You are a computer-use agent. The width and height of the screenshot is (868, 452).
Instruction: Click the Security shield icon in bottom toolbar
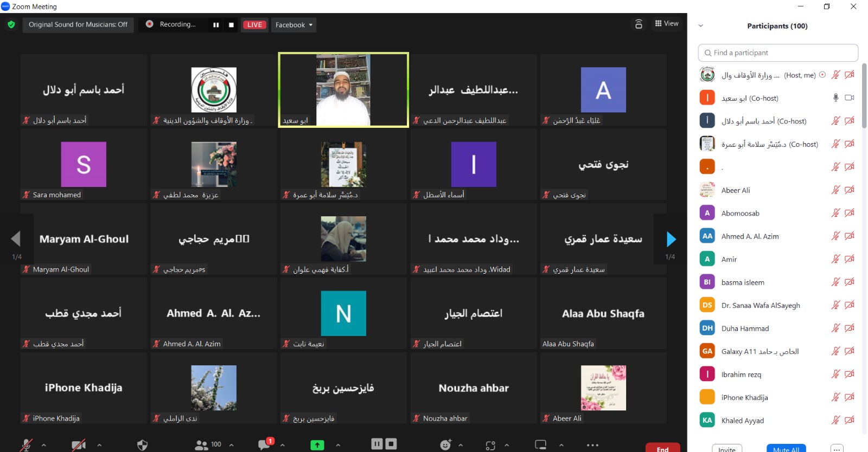[142, 445]
